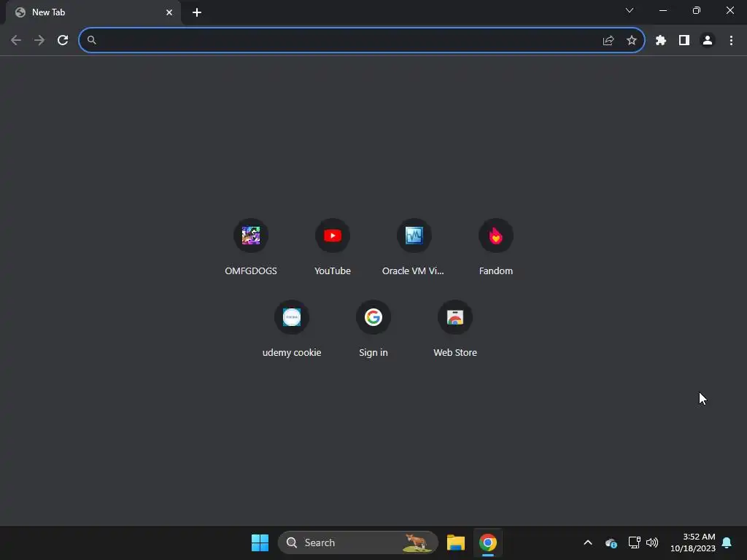This screenshot has height=560, width=747.
Task: Reload the current page
Action: click(x=63, y=40)
